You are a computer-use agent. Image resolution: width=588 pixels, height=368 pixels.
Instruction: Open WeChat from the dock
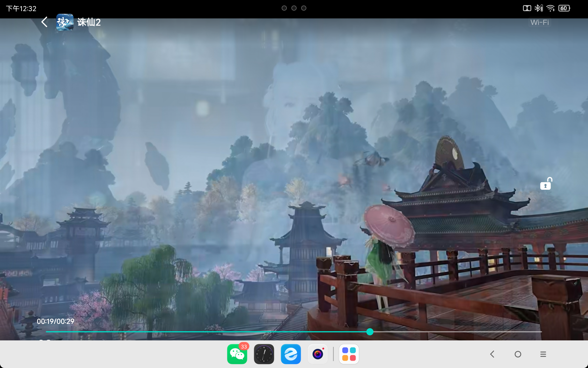coord(237,354)
